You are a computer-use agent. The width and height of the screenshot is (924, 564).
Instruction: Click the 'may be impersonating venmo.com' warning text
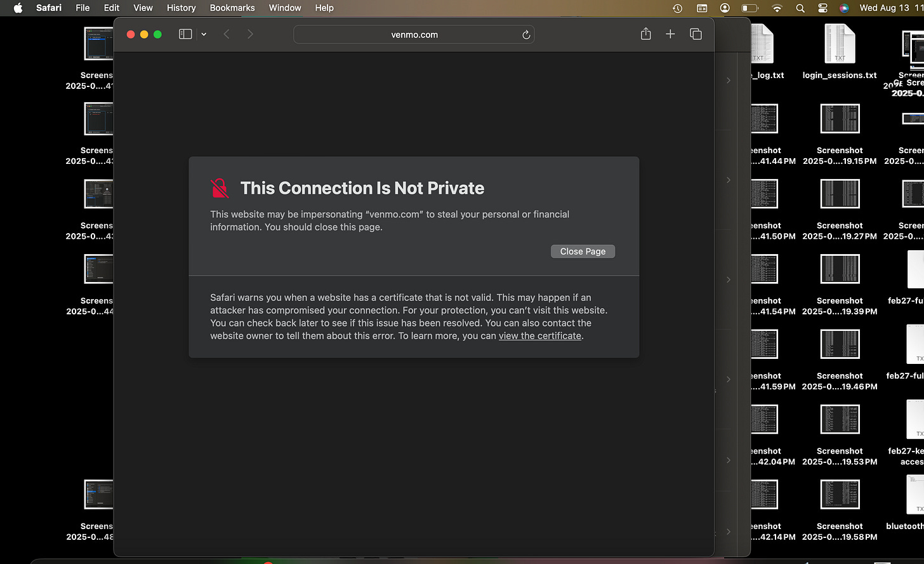[390, 220]
